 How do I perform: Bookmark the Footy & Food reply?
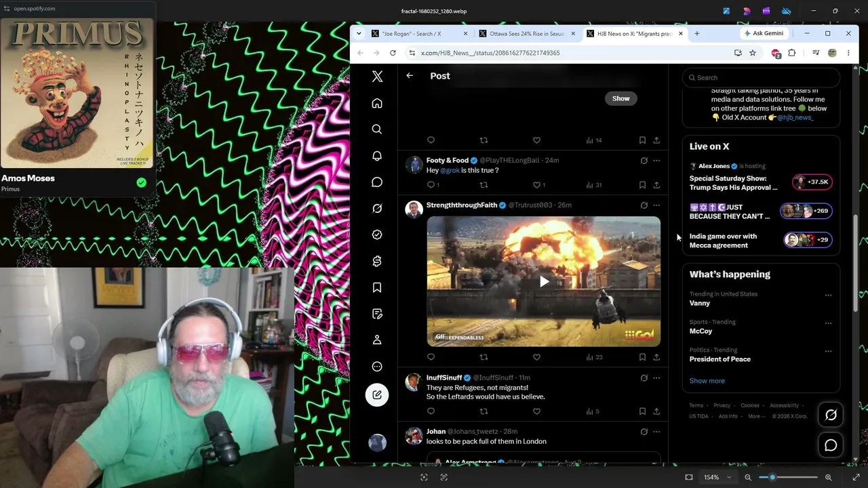pos(642,184)
